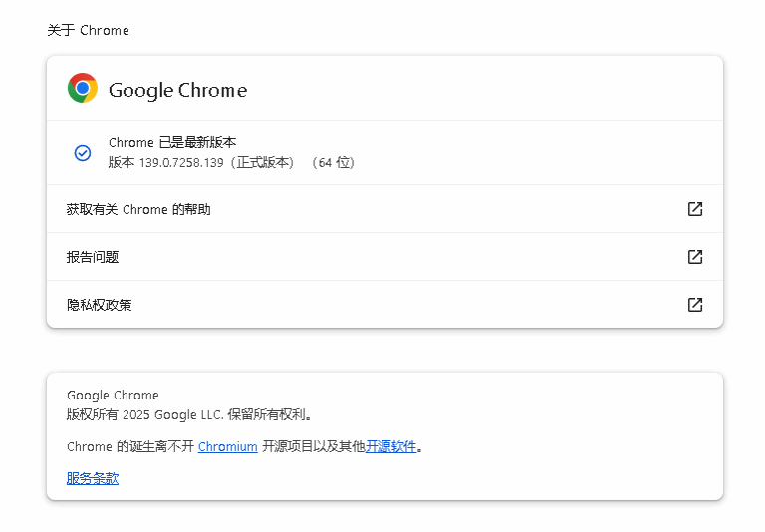
Task: Click external-link icon beside 报告问题
Action: pyautogui.click(x=695, y=257)
